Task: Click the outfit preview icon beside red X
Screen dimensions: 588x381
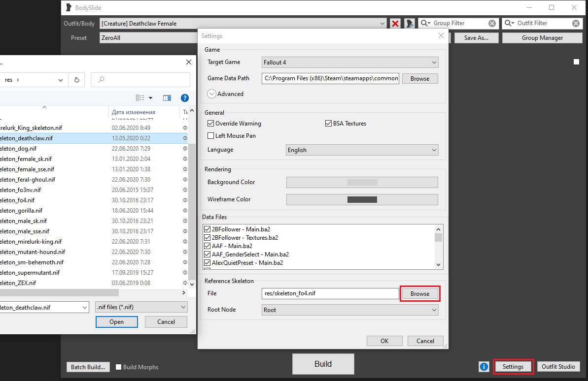Action: click(x=409, y=24)
